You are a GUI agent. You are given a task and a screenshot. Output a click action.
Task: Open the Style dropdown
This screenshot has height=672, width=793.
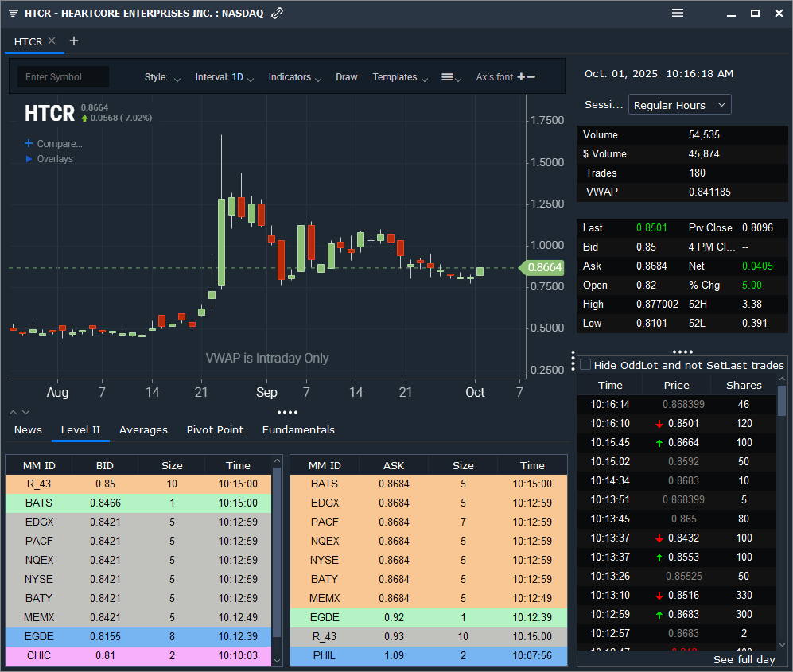(x=162, y=77)
